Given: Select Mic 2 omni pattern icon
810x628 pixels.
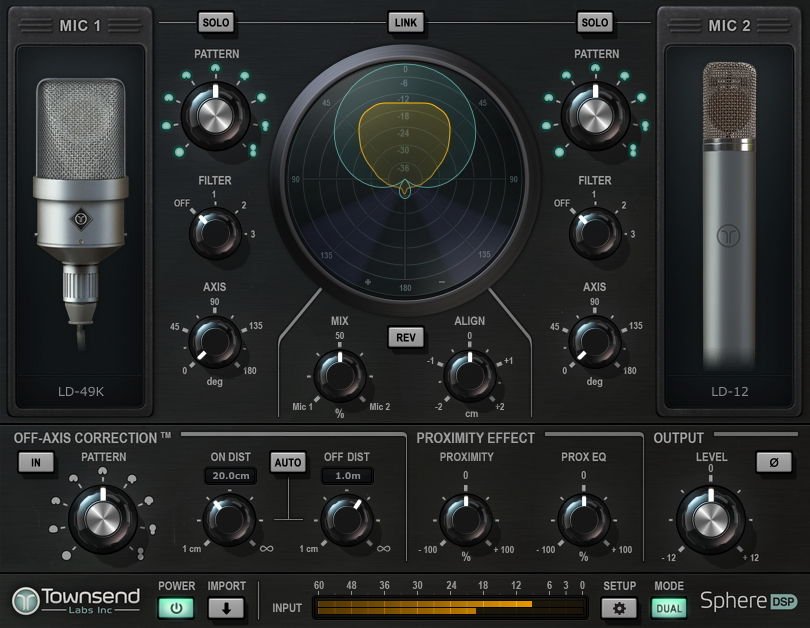Looking at the screenshot, I should (x=559, y=152).
